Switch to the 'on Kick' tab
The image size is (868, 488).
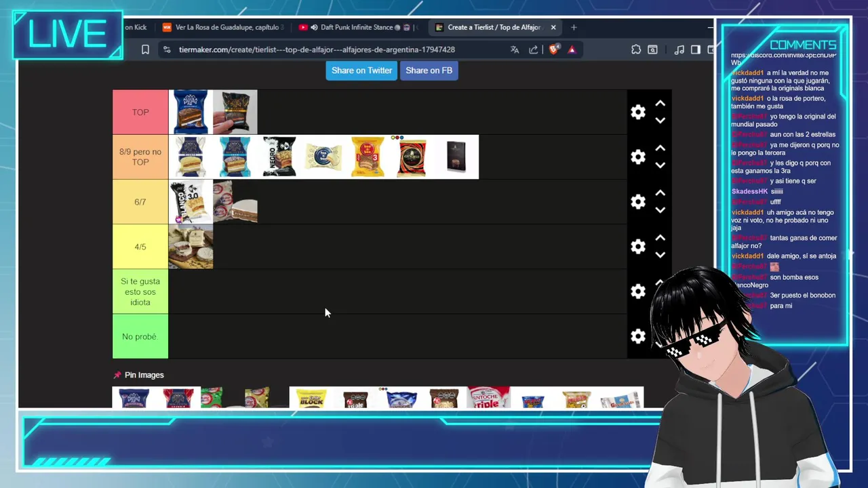[x=136, y=28]
